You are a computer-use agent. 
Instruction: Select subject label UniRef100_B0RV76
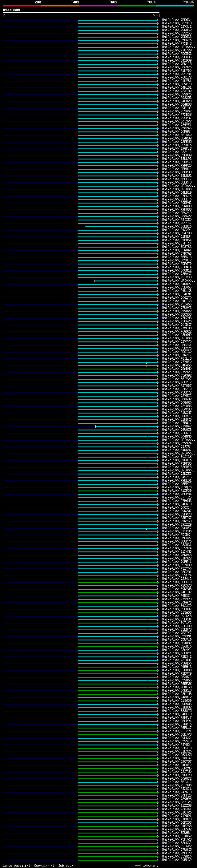[176, 416]
